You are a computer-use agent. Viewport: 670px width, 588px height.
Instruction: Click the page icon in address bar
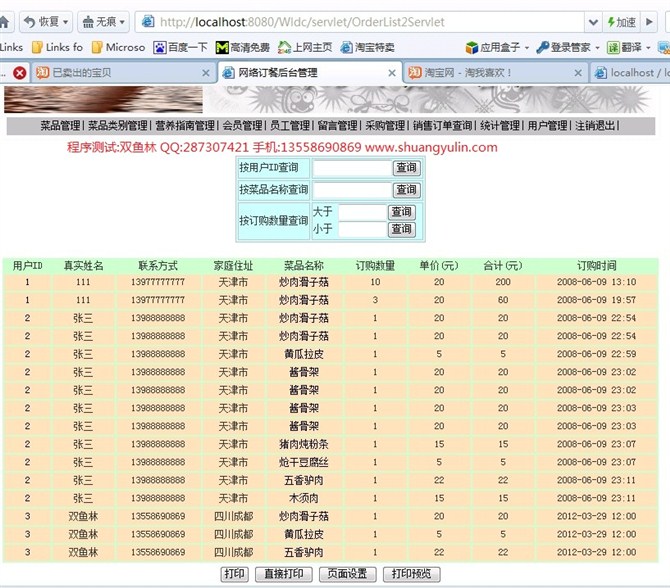click(x=148, y=22)
